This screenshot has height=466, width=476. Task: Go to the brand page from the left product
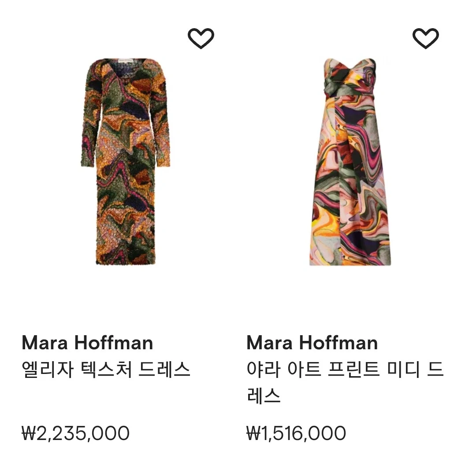tap(87, 343)
